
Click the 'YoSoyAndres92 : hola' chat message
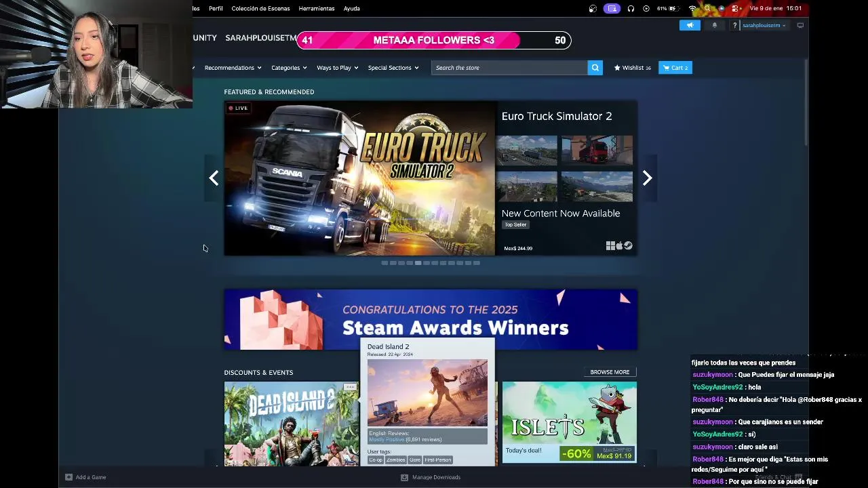point(726,387)
